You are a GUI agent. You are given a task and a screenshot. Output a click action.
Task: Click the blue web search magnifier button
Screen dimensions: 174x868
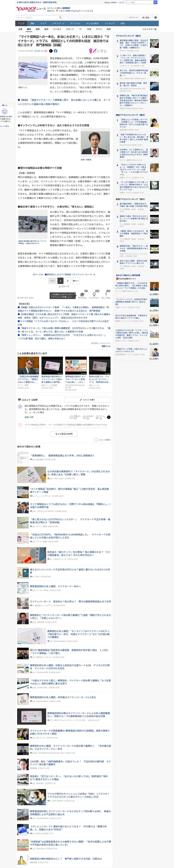point(155,2)
